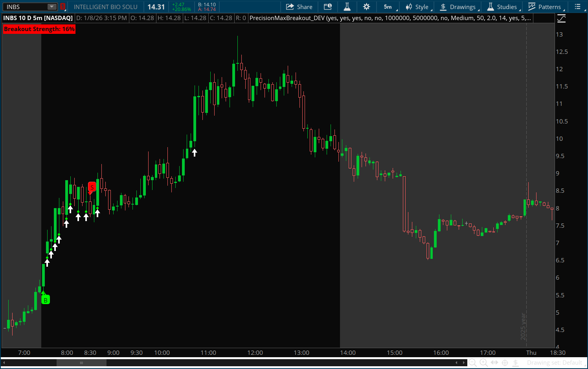The height and width of the screenshot is (369, 588).
Task: Open the list-style chart options menu
Action: coord(577,7)
